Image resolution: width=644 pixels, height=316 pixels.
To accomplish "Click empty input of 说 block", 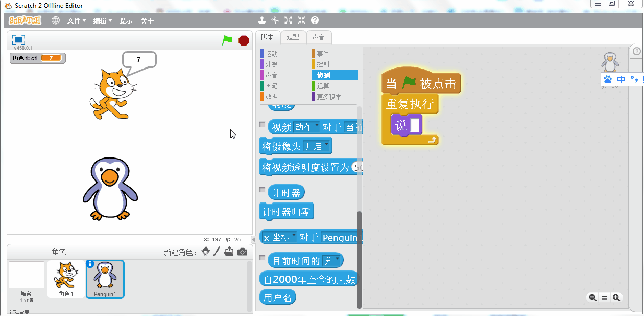I will coord(414,125).
